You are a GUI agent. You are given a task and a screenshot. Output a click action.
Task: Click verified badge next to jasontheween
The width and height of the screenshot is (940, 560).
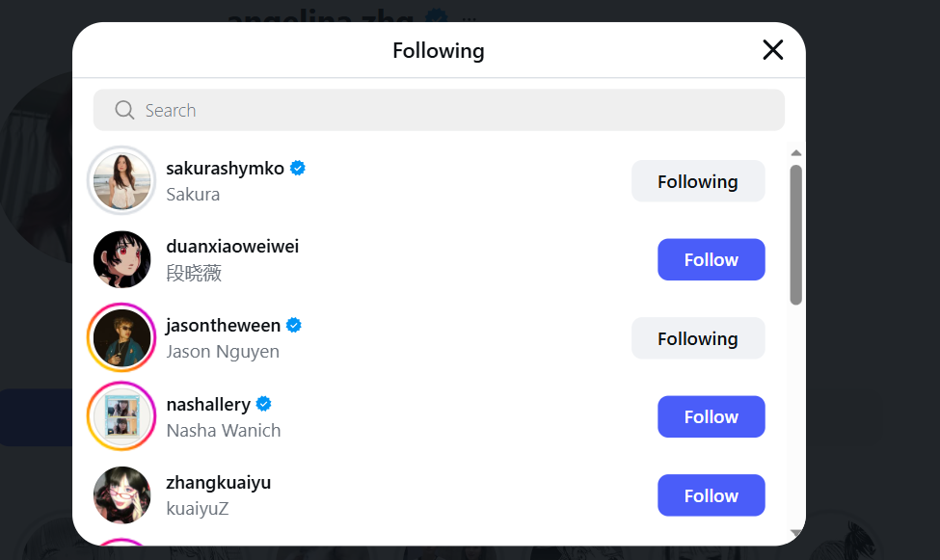pos(294,326)
